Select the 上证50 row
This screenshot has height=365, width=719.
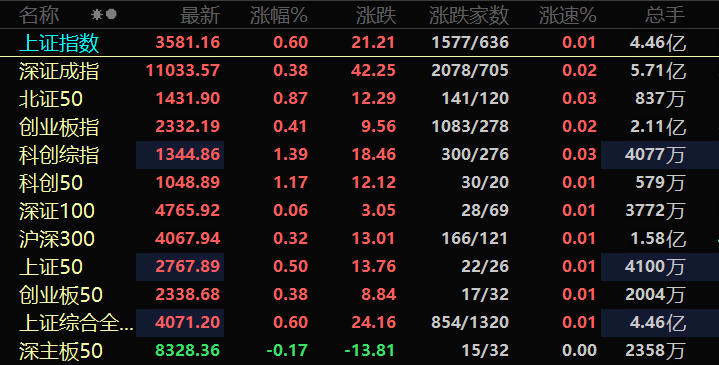pos(360,266)
